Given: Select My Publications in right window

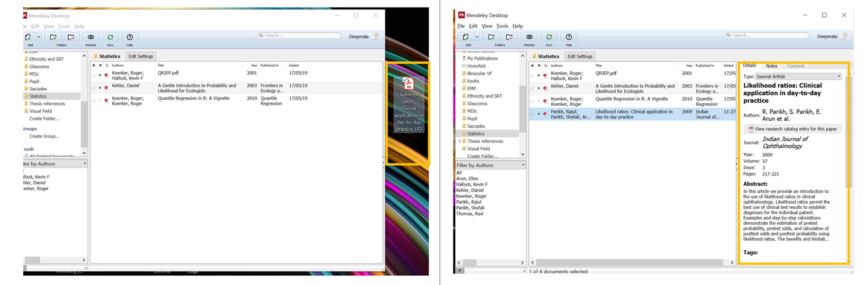Looking at the screenshot, I should click(482, 58).
